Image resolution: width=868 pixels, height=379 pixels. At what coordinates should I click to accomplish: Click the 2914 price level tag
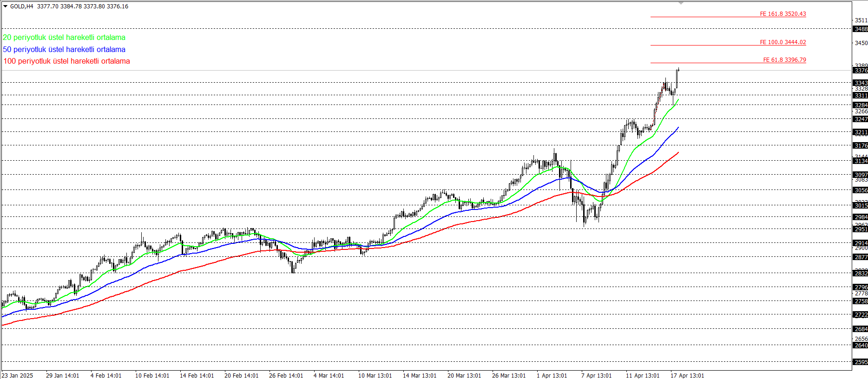click(861, 243)
